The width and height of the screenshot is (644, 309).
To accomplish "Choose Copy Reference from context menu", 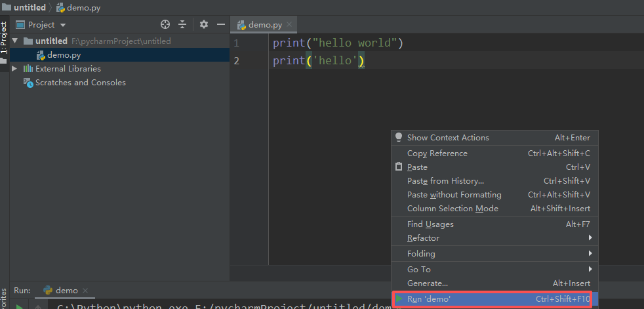I will (494, 154).
